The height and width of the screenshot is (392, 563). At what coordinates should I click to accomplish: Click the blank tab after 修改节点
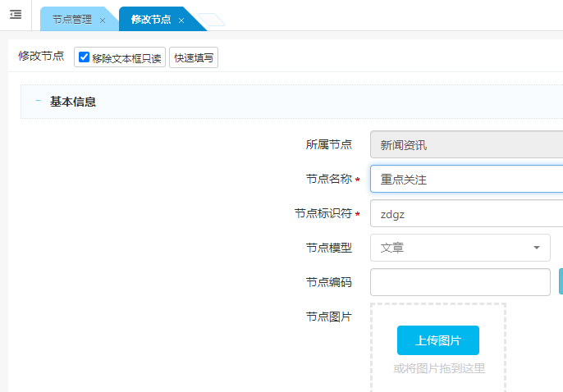[209, 20]
